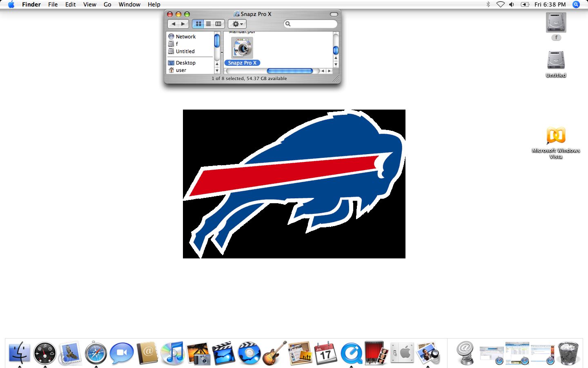Open the gear Action dropdown menu
The image size is (588, 368).
[x=237, y=24]
